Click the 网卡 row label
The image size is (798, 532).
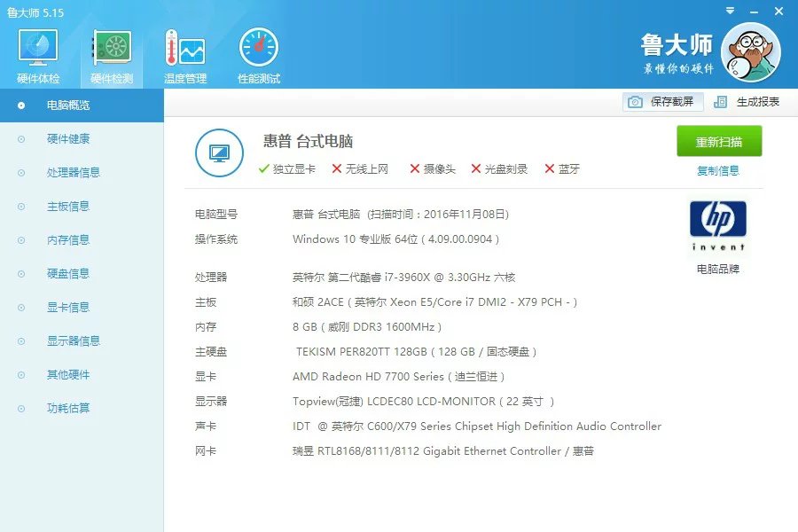click(x=206, y=451)
